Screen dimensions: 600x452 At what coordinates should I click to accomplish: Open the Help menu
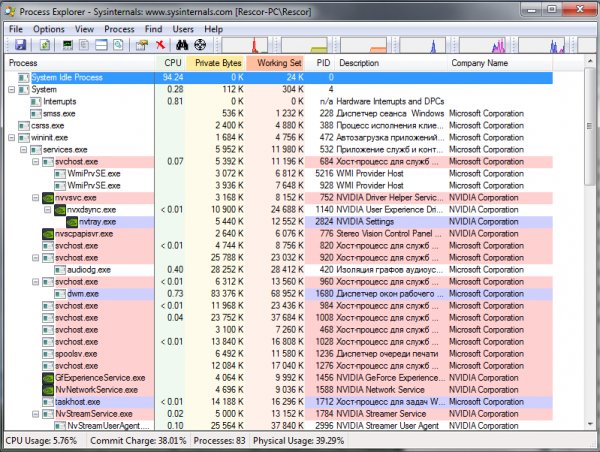[214, 29]
